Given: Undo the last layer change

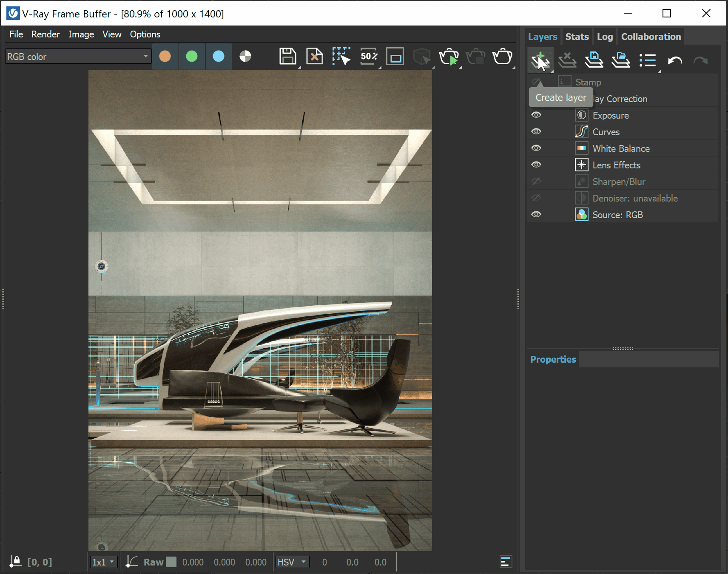Looking at the screenshot, I should pos(675,60).
